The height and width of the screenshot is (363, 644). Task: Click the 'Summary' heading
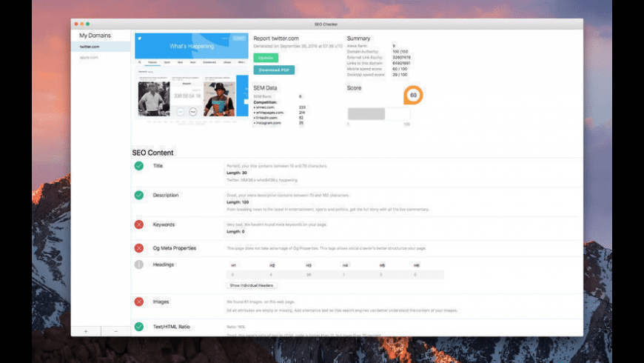click(x=358, y=39)
